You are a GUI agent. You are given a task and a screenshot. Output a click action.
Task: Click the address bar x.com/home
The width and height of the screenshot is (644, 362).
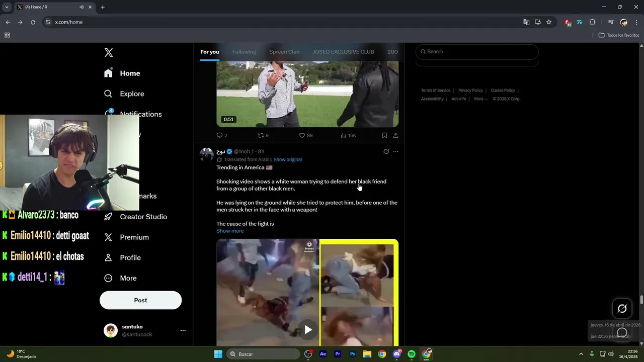click(x=69, y=22)
